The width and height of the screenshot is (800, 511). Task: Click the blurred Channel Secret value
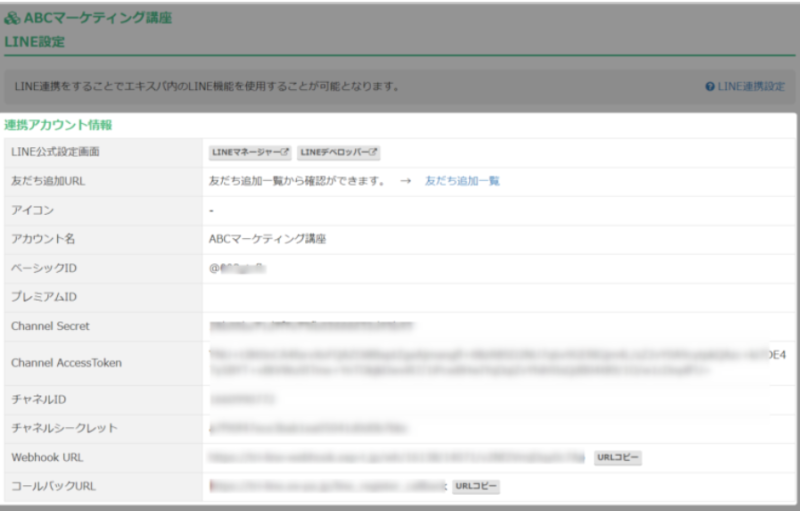click(311, 326)
